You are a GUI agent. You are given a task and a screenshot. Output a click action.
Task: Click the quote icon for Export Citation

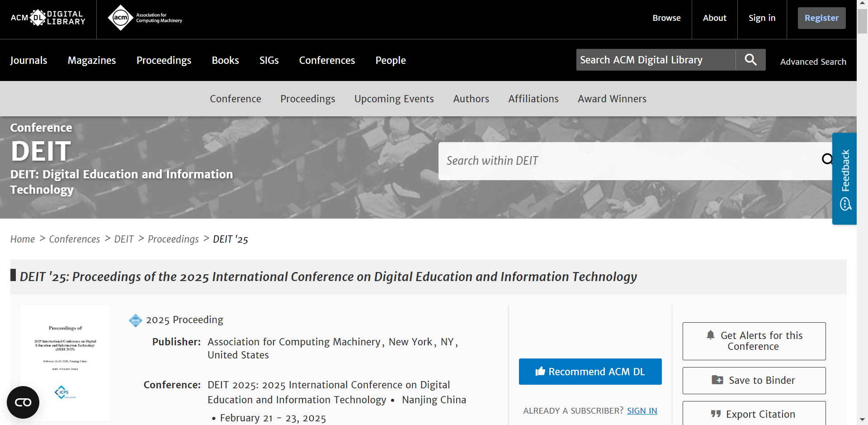pos(716,414)
